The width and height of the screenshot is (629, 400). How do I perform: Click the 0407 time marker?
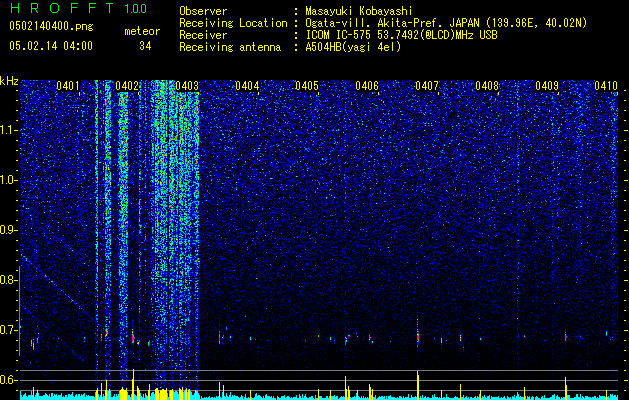[x=427, y=86]
